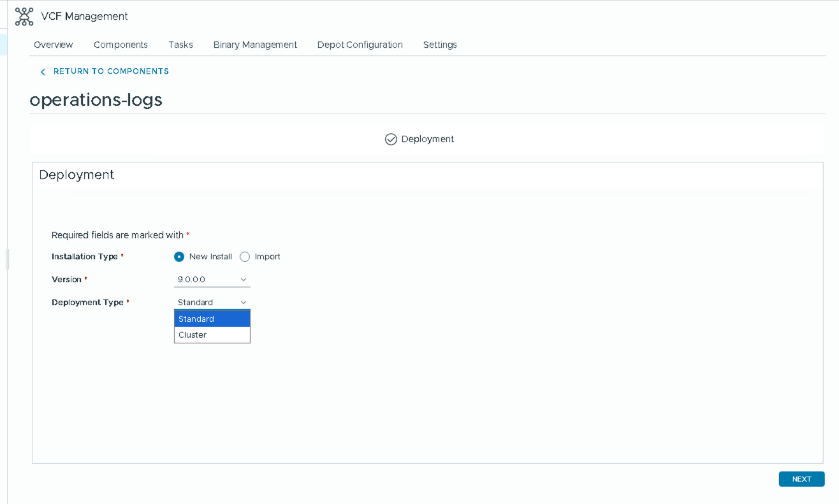This screenshot has height=504, width=839.
Task: Click the Deployment step checkmark icon
Action: pyautogui.click(x=391, y=139)
